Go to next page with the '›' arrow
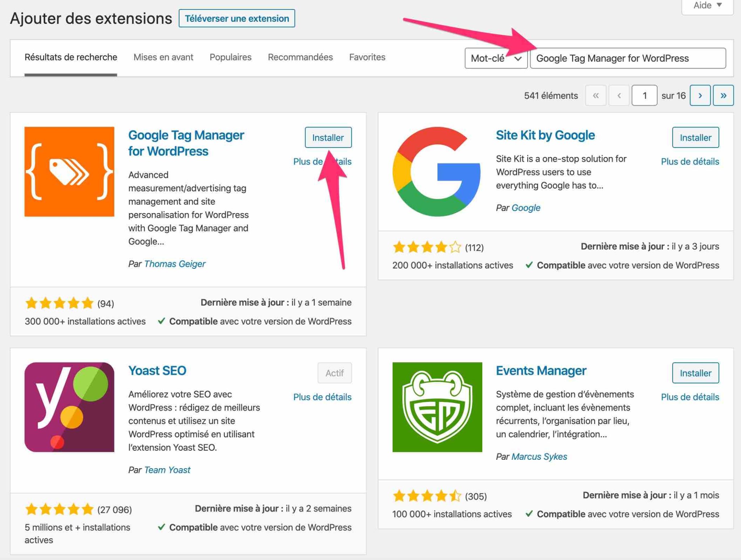Image resolution: width=741 pixels, height=560 pixels. pyautogui.click(x=701, y=95)
